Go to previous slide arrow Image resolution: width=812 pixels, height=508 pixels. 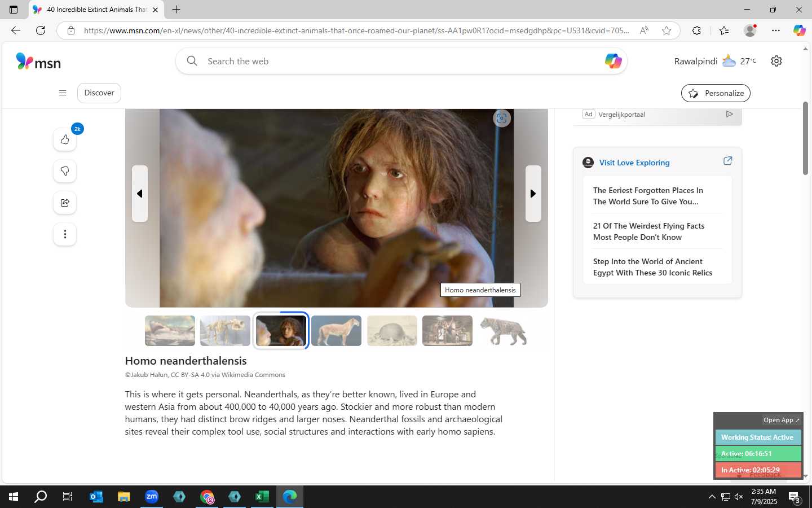point(140,194)
